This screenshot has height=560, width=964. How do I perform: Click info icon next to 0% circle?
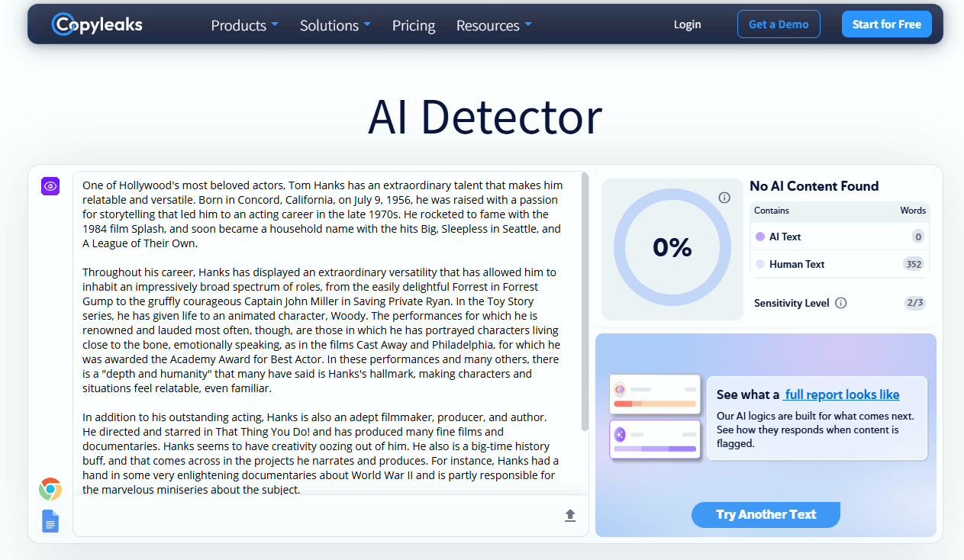[x=724, y=198]
